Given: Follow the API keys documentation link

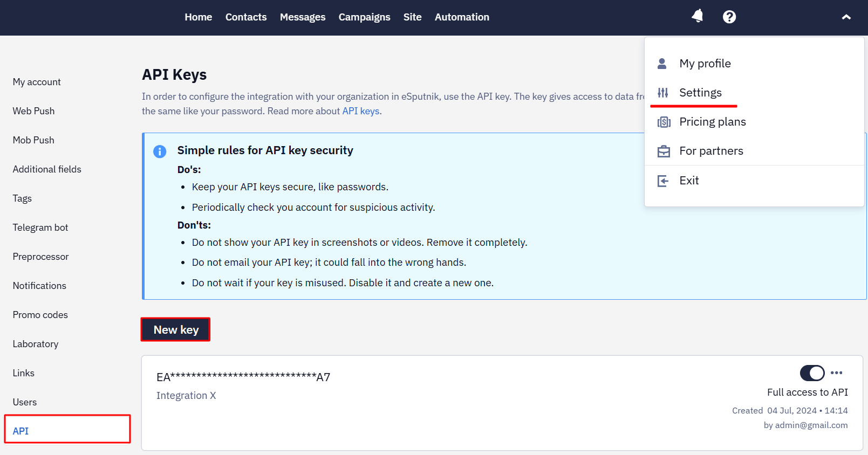Looking at the screenshot, I should (361, 111).
